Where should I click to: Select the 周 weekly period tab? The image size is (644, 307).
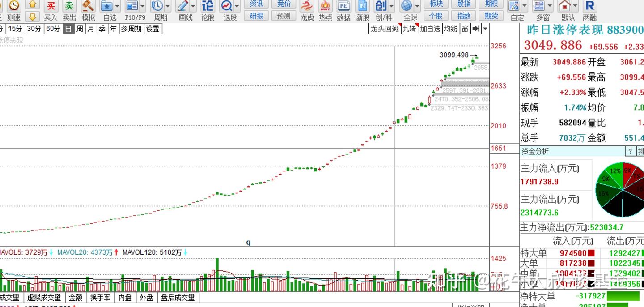coord(80,29)
